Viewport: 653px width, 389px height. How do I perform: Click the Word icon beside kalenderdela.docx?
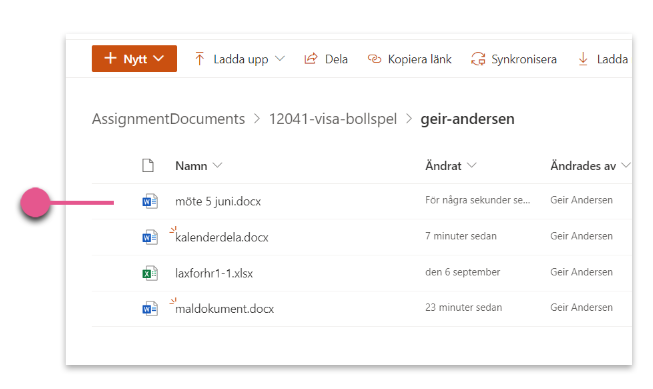pyautogui.click(x=150, y=237)
